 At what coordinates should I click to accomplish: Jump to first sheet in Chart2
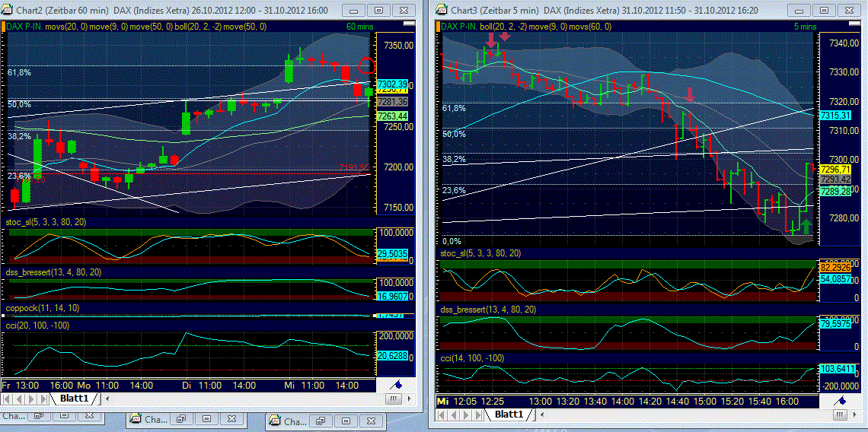click(x=8, y=399)
